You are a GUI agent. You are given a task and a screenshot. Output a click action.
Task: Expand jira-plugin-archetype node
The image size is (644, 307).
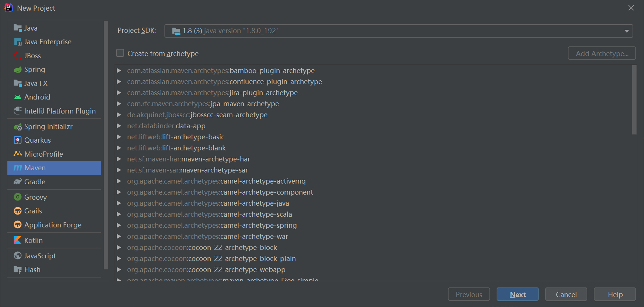pos(119,93)
